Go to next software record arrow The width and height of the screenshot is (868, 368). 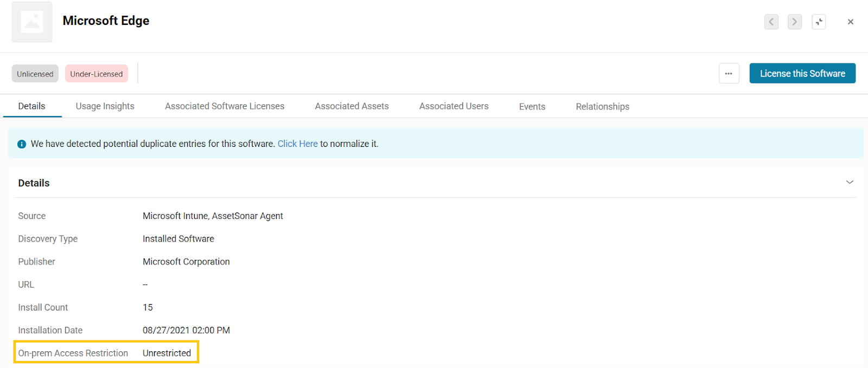795,22
